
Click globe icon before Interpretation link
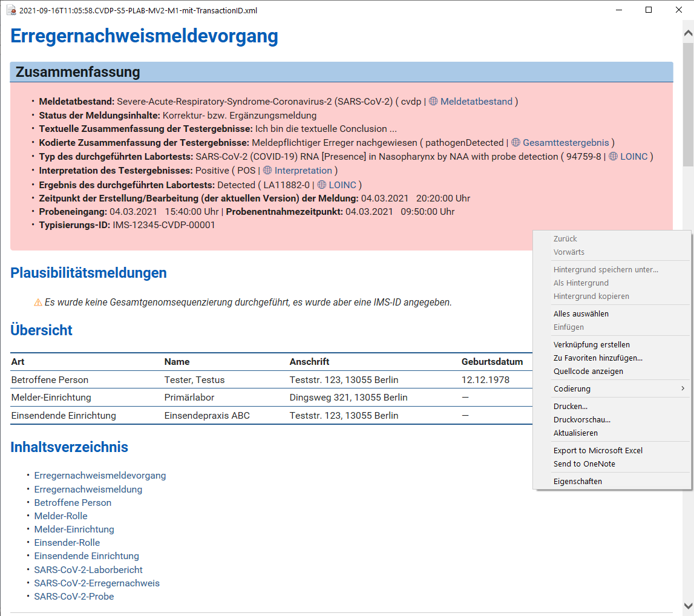pos(267,171)
